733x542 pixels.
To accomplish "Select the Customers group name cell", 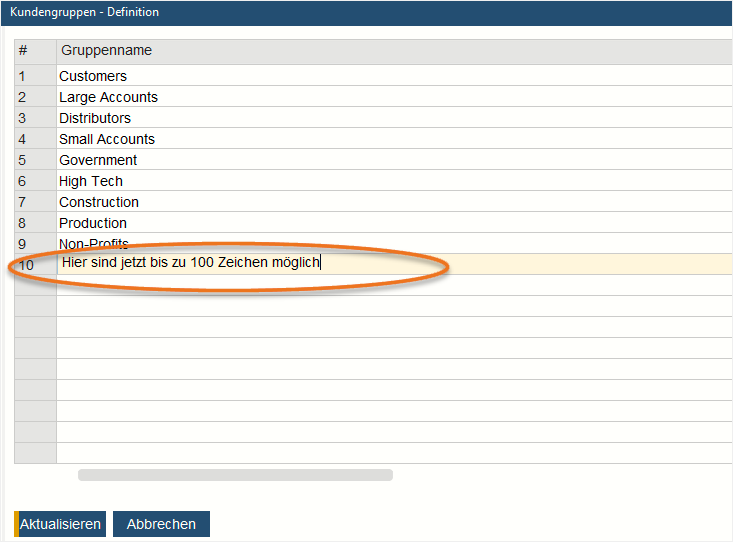I will (93, 76).
